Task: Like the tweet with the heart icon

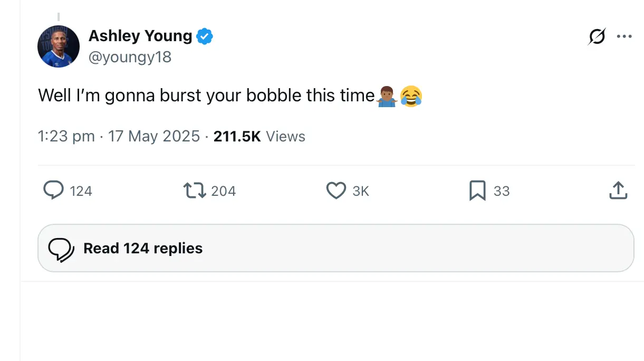Action: coord(336,191)
